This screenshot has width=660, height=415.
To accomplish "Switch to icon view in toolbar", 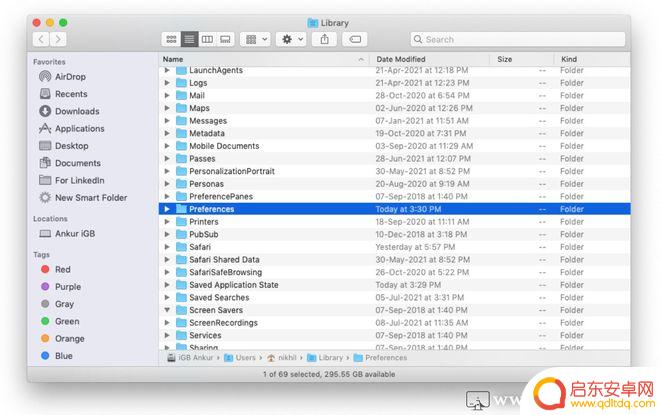I will 171,40.
